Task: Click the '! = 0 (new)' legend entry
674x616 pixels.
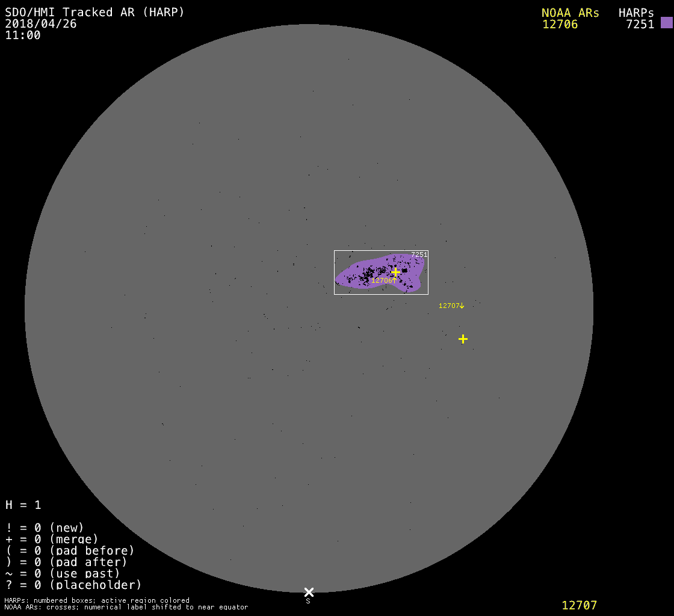Action: (45, 528)
